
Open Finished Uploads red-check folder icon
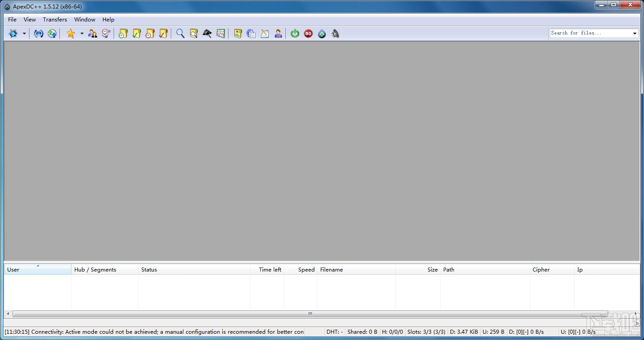click(163, 34)
